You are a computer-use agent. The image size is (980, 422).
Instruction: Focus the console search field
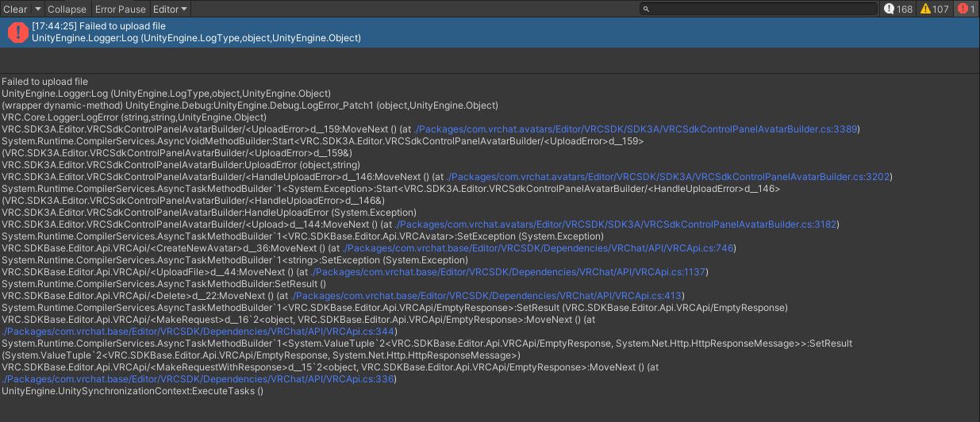758,10
